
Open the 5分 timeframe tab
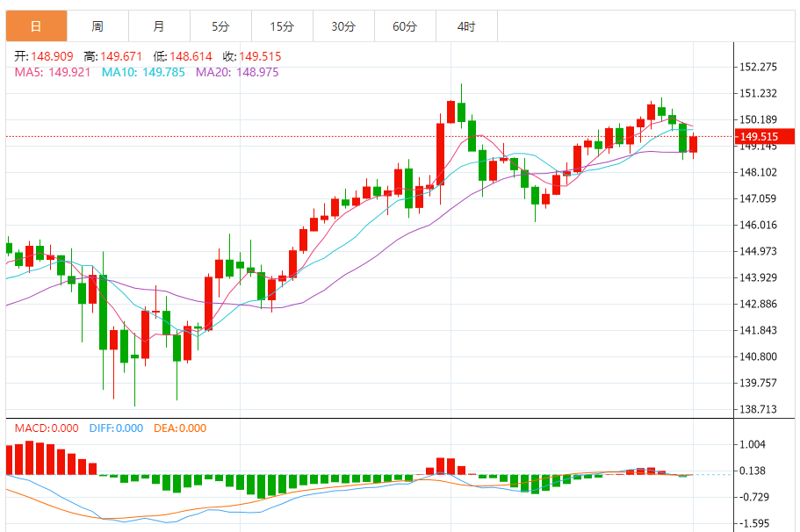pyautogui.click(x=220, y=26)
